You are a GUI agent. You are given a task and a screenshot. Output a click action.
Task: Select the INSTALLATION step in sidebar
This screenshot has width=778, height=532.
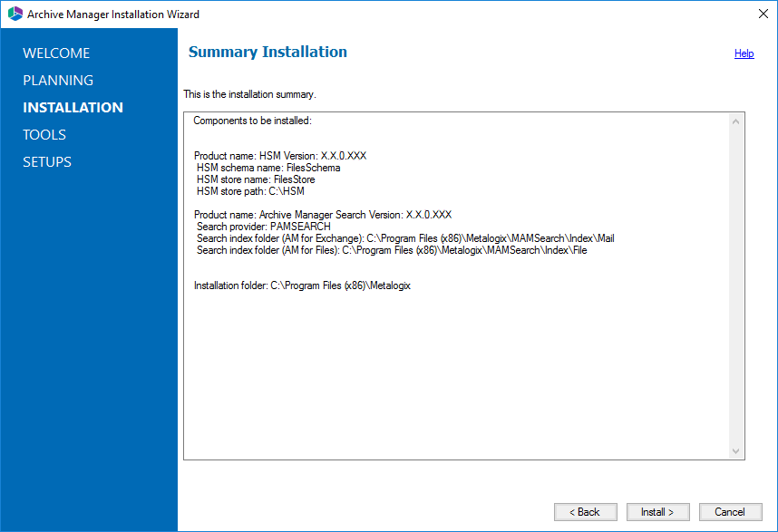click(x=73, y=108)
